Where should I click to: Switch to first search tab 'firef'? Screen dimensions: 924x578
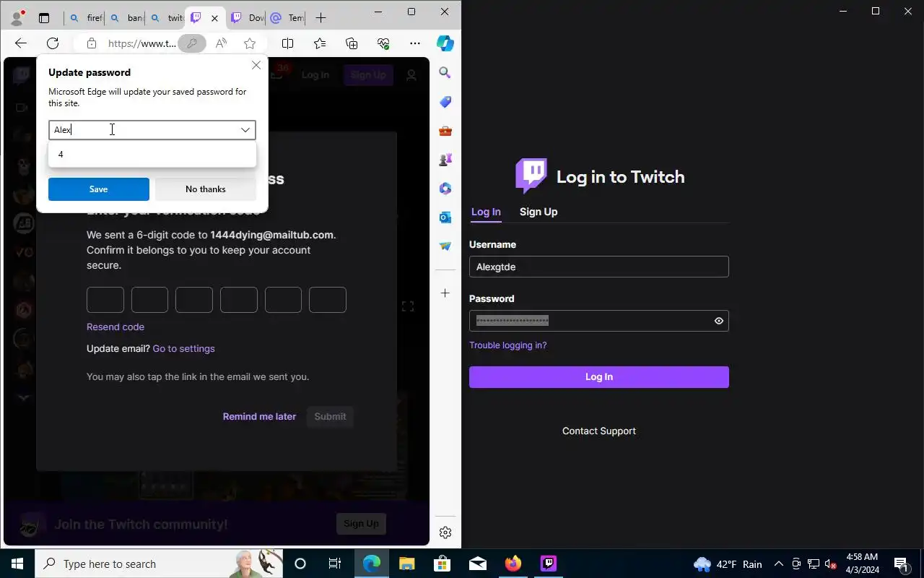pos(84,18)
